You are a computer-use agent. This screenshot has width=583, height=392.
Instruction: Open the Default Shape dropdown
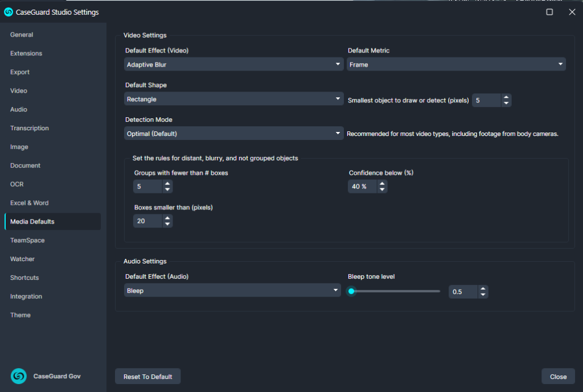click(234, 99)
